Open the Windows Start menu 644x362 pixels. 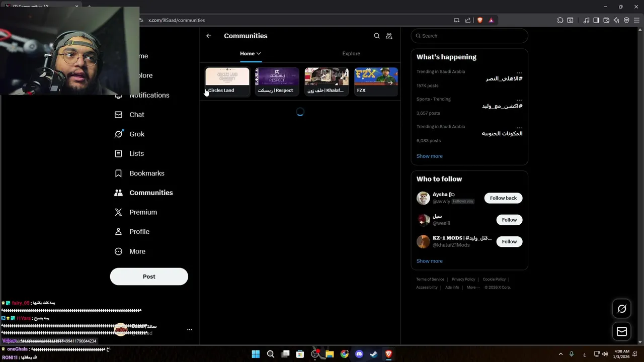click(256, 354)
